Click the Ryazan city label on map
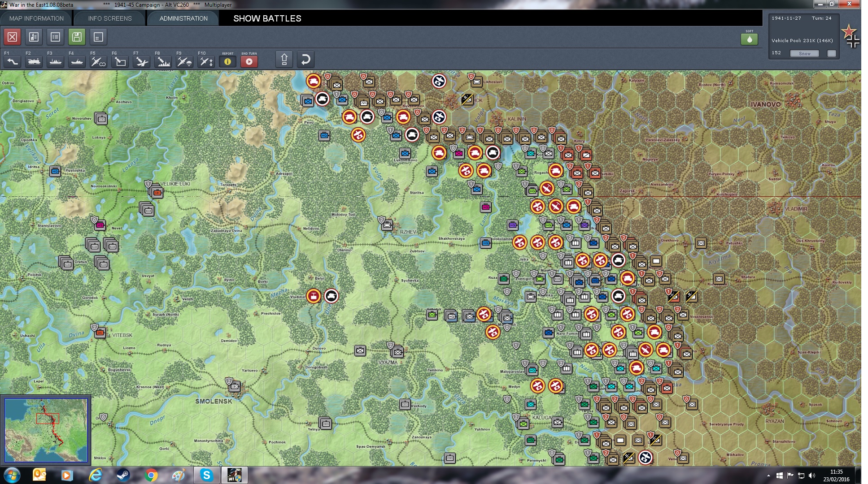Screen dimensions: 868x484 [775, 421]
